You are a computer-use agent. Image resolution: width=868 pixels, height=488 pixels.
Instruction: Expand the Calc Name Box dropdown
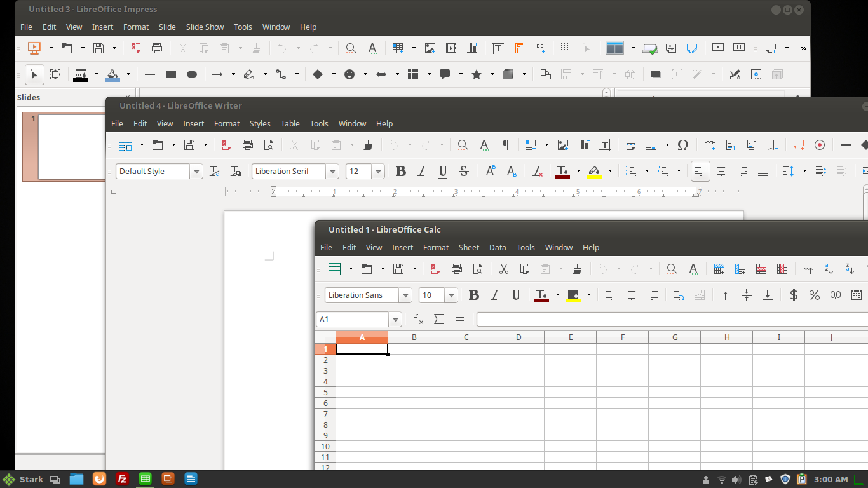point(395,320)
